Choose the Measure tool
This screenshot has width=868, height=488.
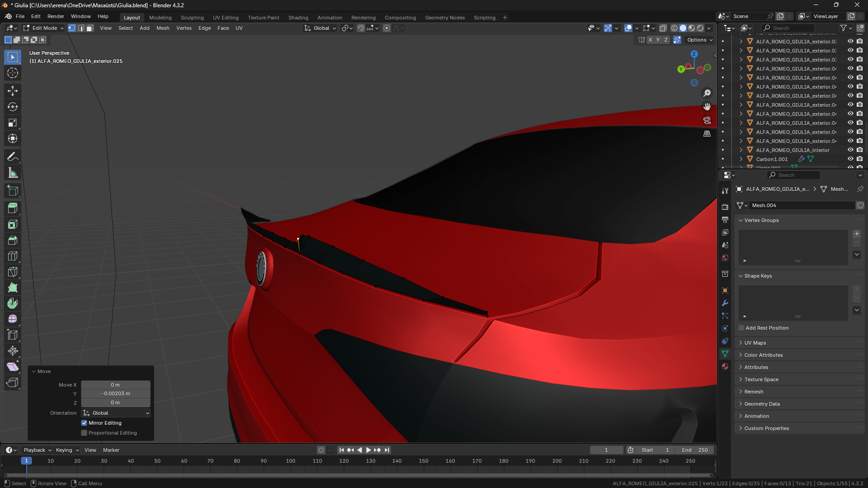pyautogui.click(x=13, y=173)
